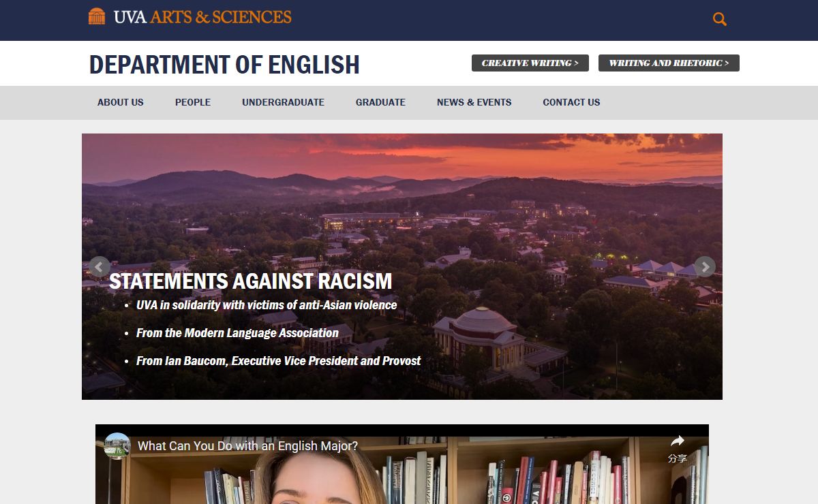Open the Contact Us menu
Screen dimensions: 818x504
[571, 102]
